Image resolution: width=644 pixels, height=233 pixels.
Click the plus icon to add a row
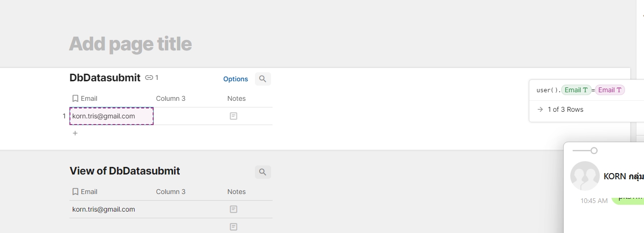[x=75, y=133]
